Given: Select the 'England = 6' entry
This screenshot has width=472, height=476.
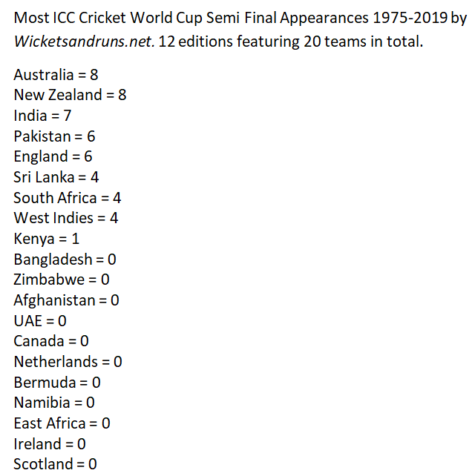Looking at the screenshot, I should (53, 156).
